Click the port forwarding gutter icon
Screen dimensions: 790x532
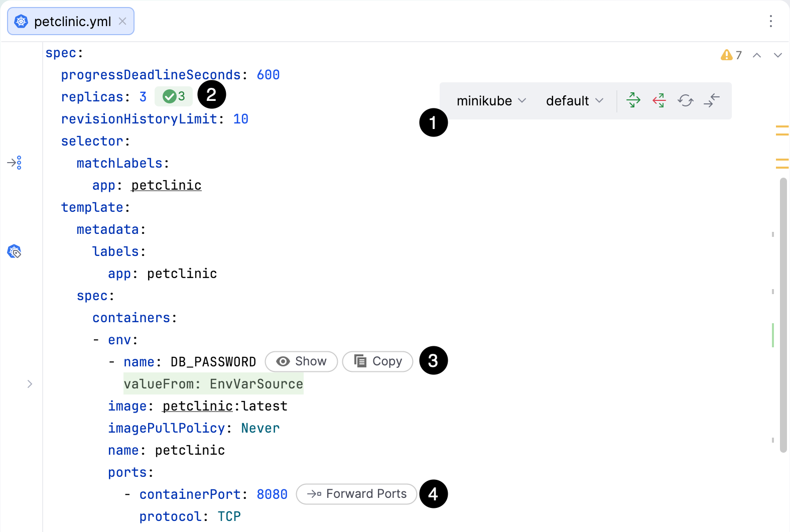tap(15, 163)
